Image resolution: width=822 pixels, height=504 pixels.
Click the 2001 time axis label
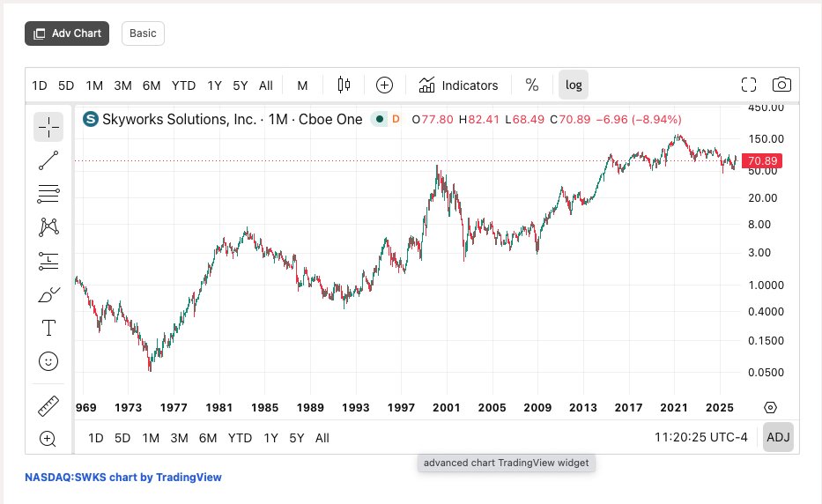point(447,407)
